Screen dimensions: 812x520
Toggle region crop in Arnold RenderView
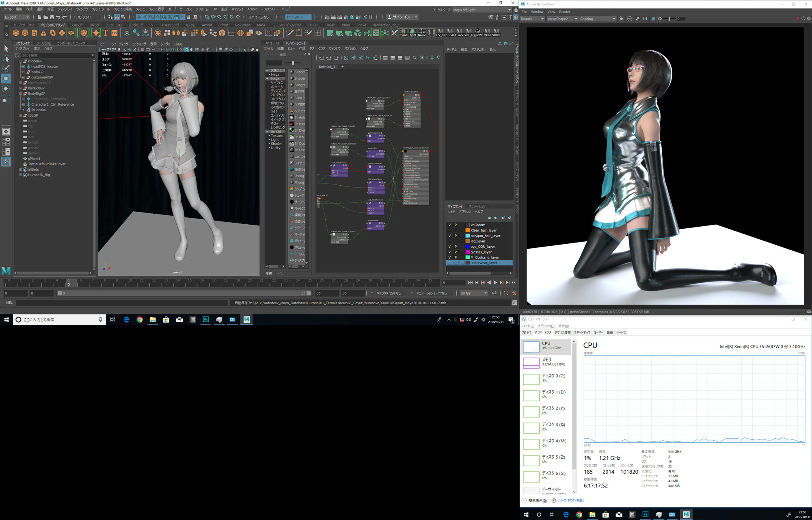(x=653, y=19)
